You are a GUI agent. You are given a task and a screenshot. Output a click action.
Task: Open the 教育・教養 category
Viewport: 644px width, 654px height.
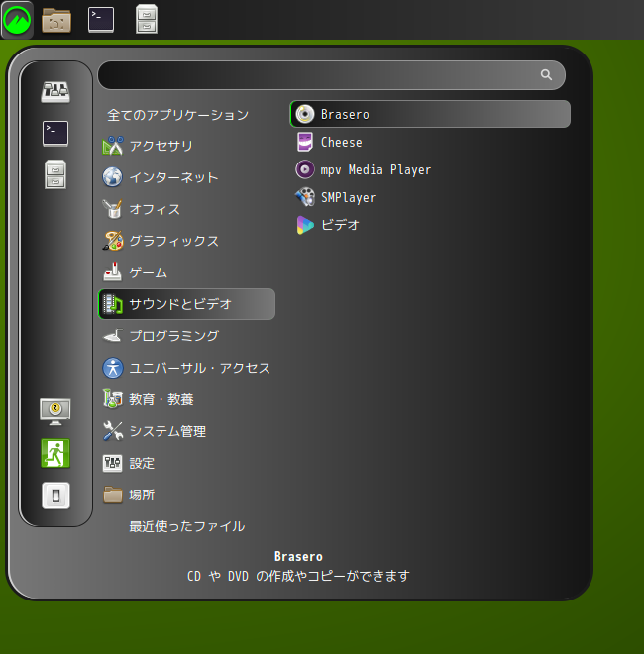click(187, 399)
